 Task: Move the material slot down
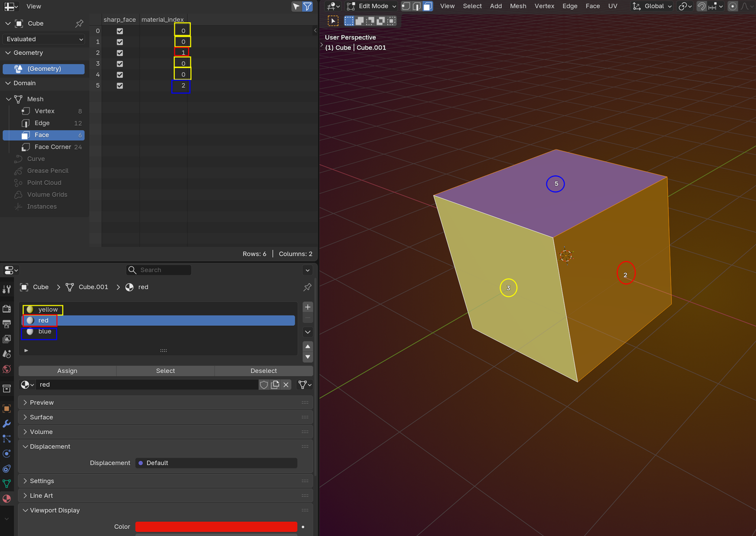click(x=307, y=357)
